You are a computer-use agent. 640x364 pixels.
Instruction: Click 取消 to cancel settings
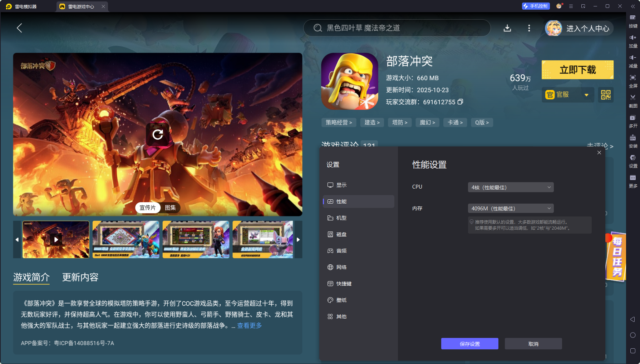coord(533,344)
